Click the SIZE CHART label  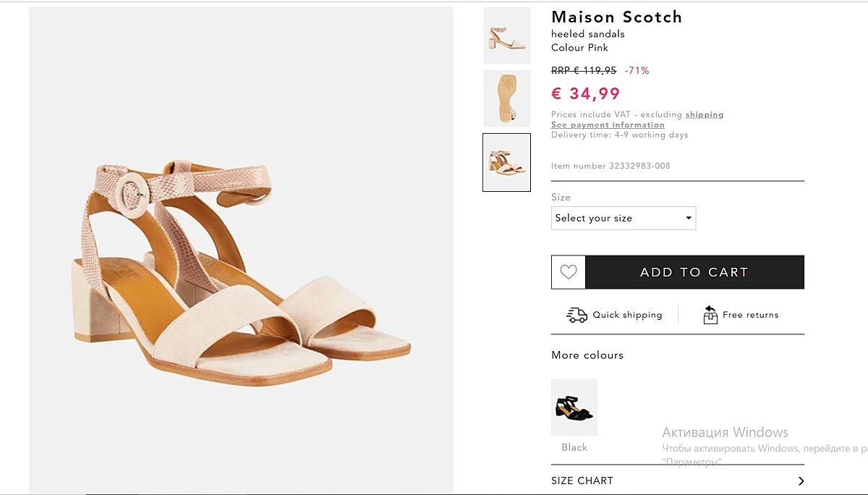pos(582,481)
